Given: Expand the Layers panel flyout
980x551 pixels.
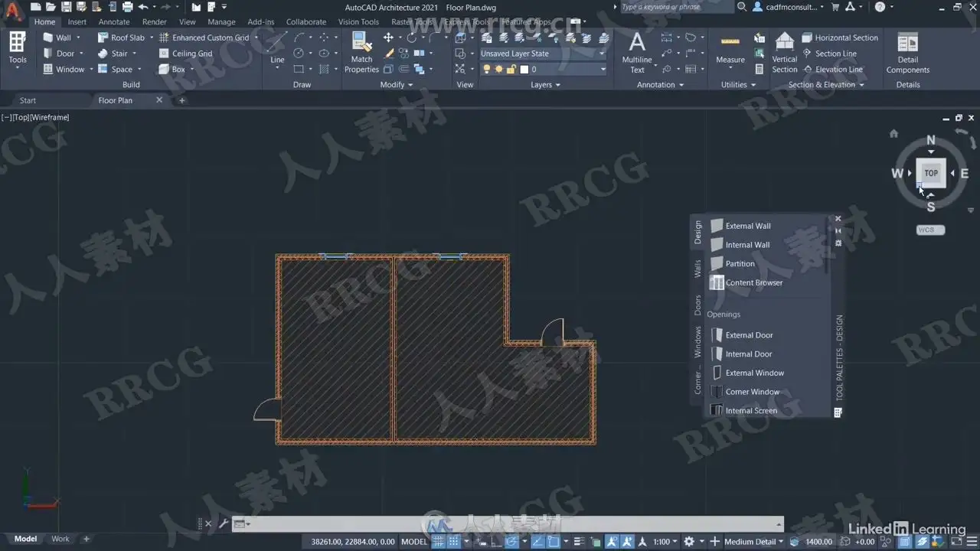Looking at the screenshot, I should [545, 85].
